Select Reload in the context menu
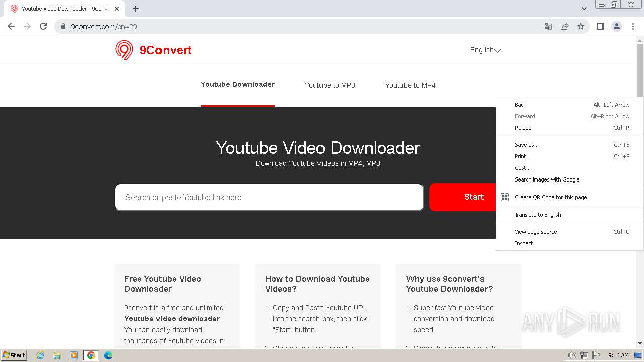644x362 pixels. [x=570, y=128]
